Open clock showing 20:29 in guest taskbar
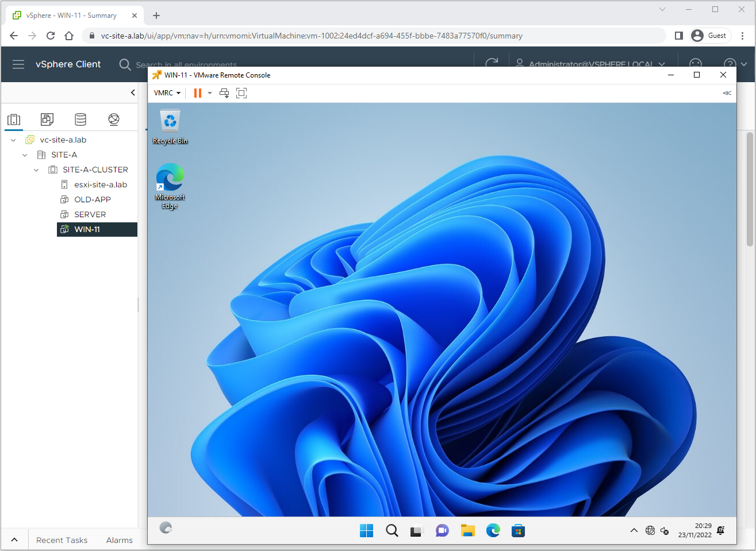This screenshot has height=551, width=756. tap(694, 530)
